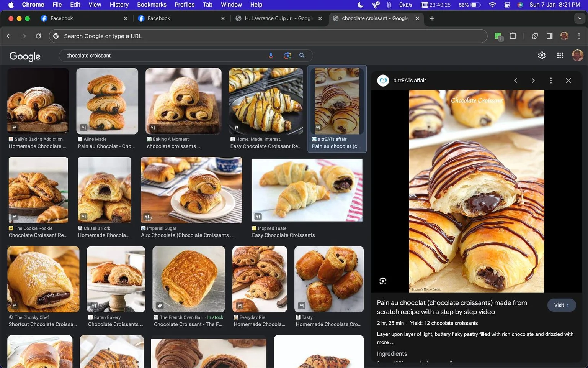Viewport: 588px width, 368px height.
Task: Click the Visit button
Action: click(562, 305)
